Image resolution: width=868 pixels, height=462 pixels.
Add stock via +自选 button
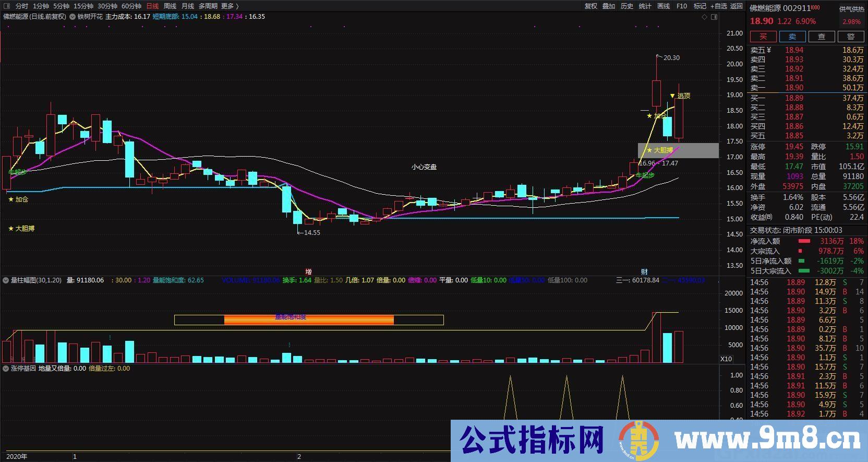718,6
